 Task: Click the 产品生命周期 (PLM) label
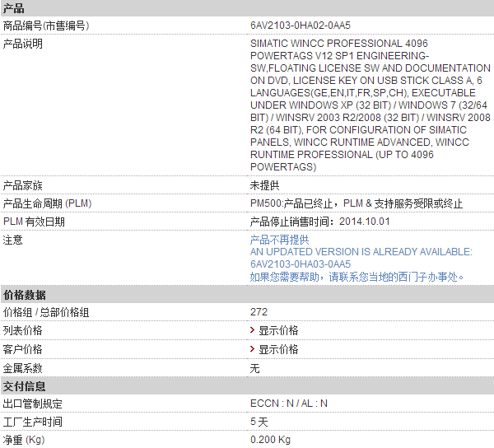47,203
